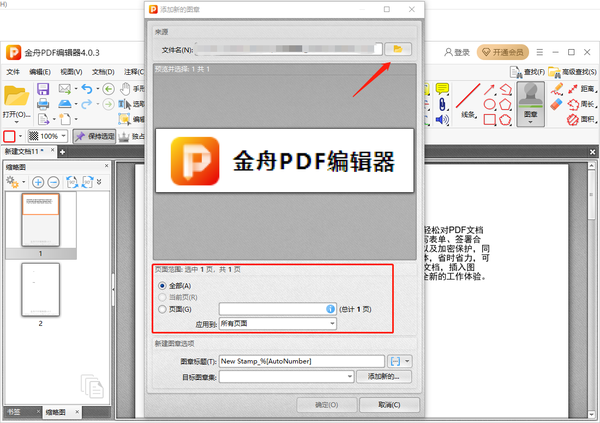Click the thumbnail options gear icon
Screen dimensions: 600x423
click(13, 182)
